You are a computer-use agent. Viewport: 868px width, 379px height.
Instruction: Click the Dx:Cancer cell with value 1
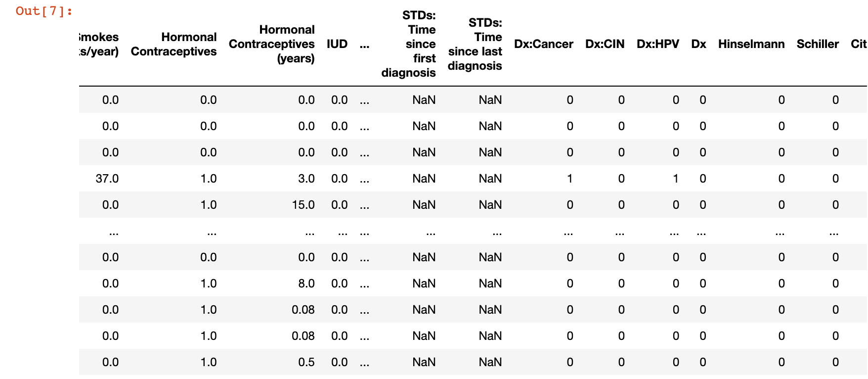(x=570, y=179)
